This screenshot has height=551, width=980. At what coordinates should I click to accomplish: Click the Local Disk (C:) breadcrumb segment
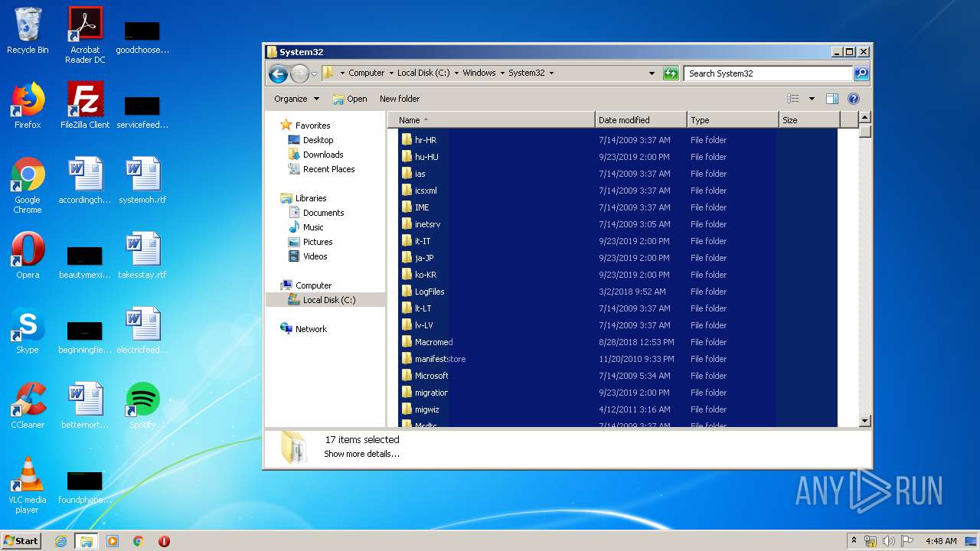(x=423, y=73)
